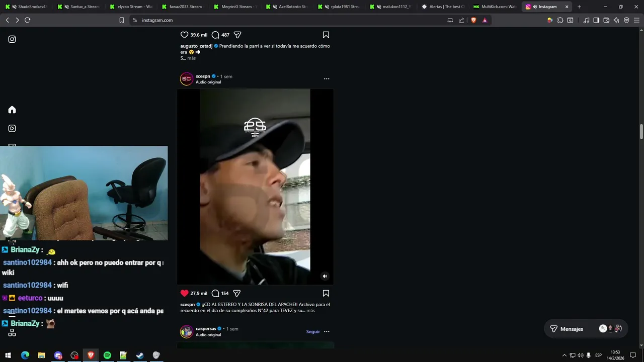Viewport: 644px width, 362px height.
Task: Expand the augusto_zetadj caption with "más"
Action: click(192, 58)
